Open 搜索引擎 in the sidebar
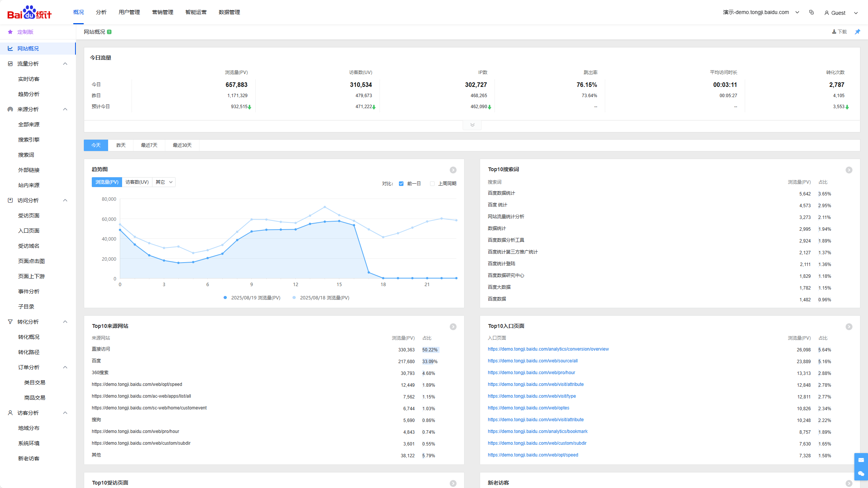Viewport: 868px width, 488px height. point(29,140)
